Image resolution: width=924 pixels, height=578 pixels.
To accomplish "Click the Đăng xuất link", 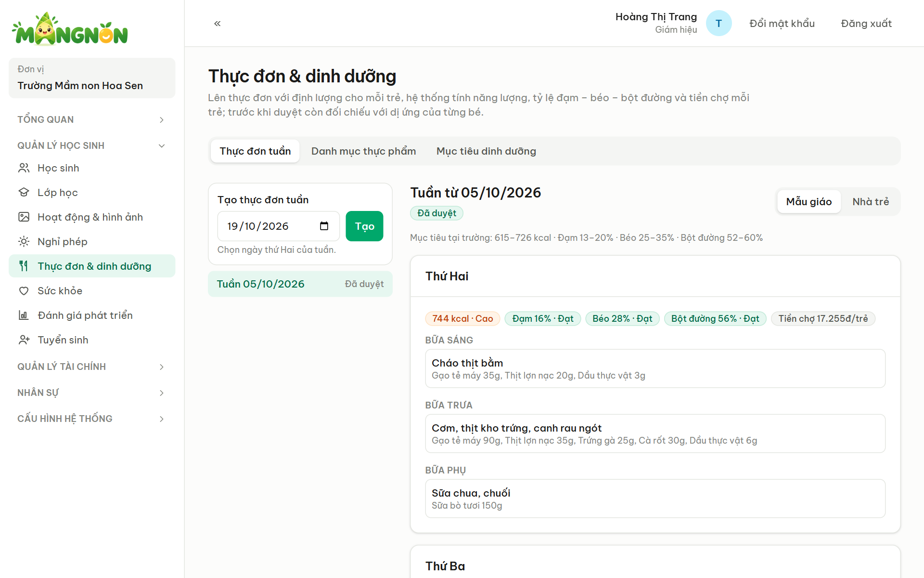I will [x=866, y=23].
